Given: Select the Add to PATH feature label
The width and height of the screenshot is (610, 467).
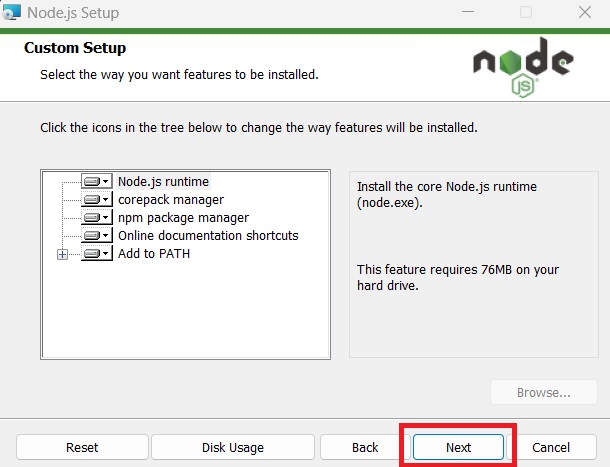Looking at the screenshot, I should click(x=154, y=254).
